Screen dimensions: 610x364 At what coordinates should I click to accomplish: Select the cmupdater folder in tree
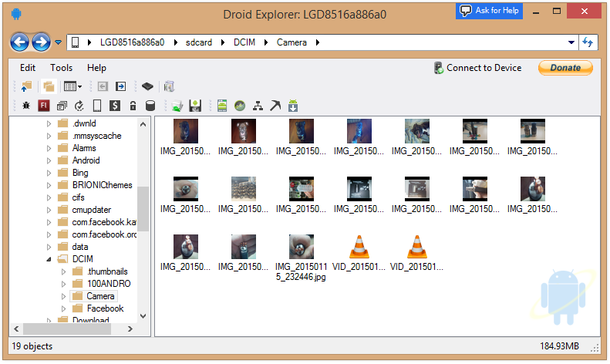92,210
